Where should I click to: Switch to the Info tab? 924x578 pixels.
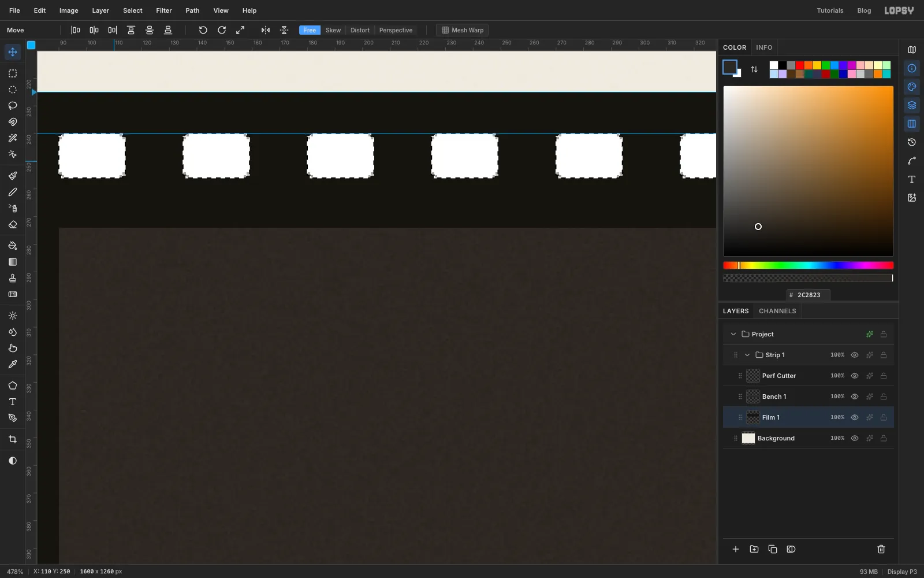click(764, 47)
